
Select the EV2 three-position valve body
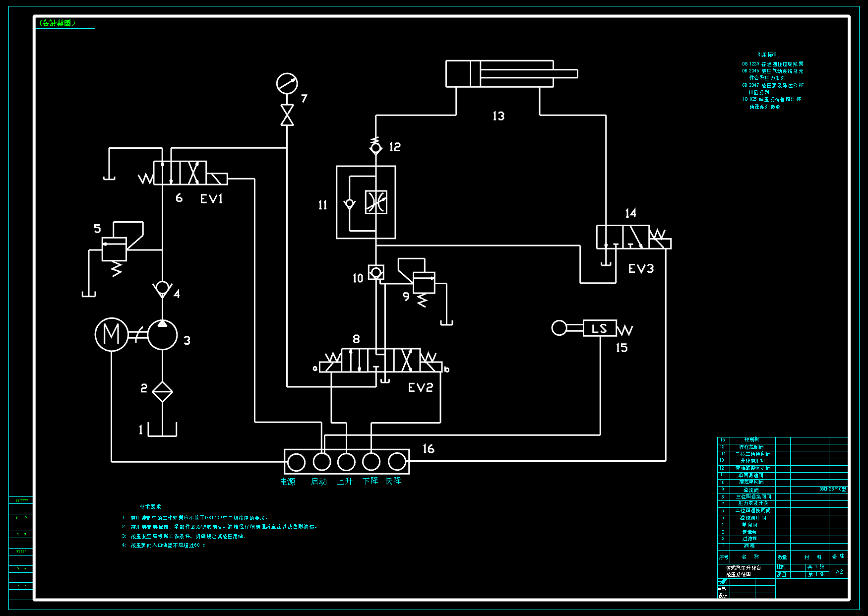coord(381,360)
